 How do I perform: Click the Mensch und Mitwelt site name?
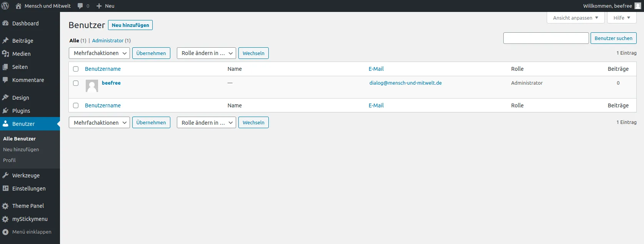(x=48, y=6)
